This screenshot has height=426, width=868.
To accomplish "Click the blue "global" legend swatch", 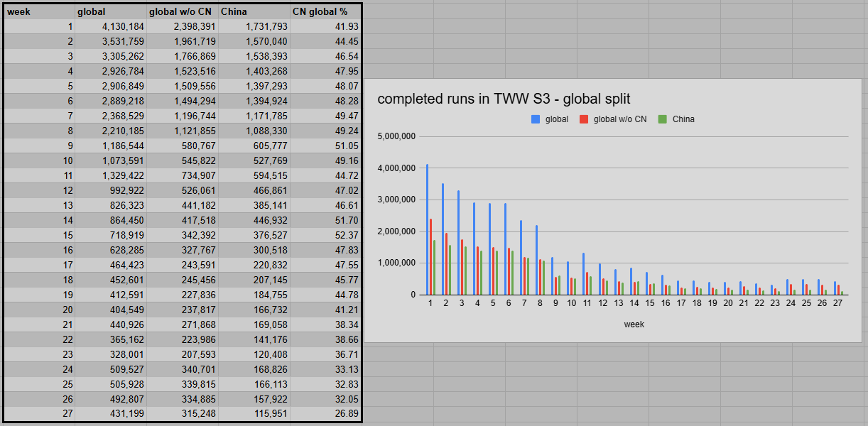I will point(535,119).
